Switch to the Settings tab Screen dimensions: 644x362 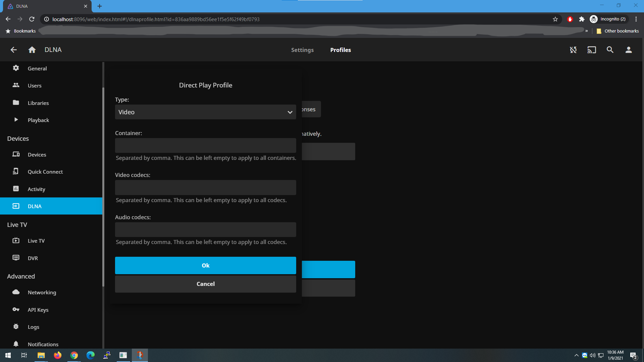302,50
